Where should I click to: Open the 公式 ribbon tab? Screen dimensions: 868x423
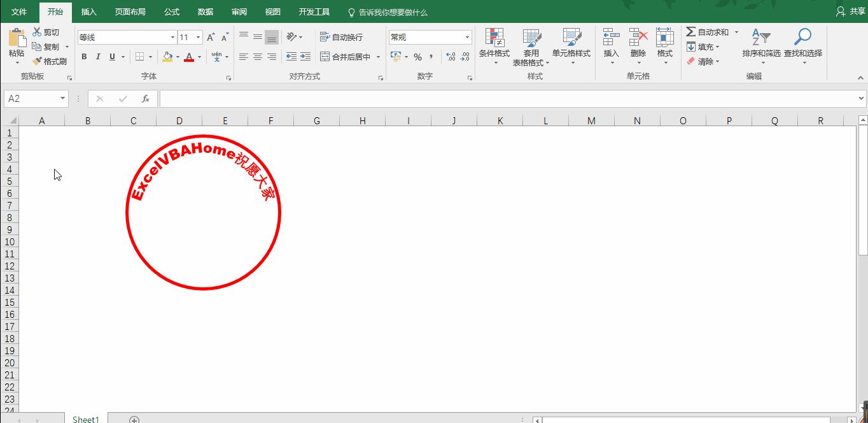tap(171, 11)
